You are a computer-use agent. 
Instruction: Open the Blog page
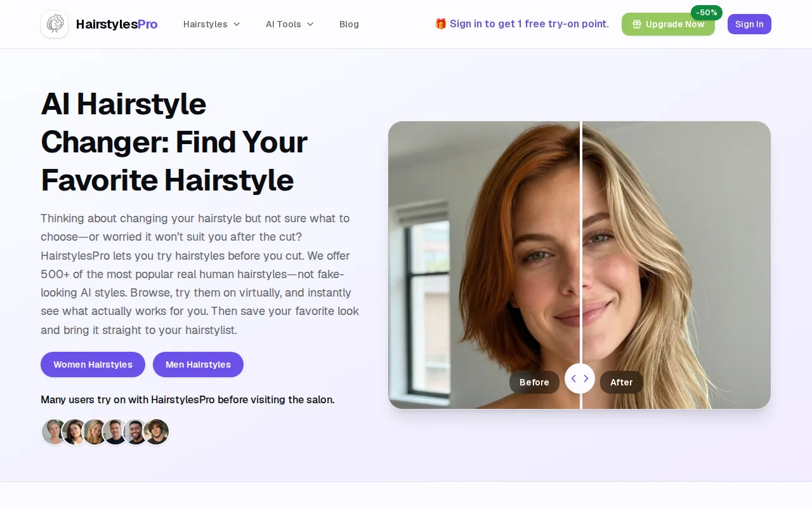click(349, 24)
